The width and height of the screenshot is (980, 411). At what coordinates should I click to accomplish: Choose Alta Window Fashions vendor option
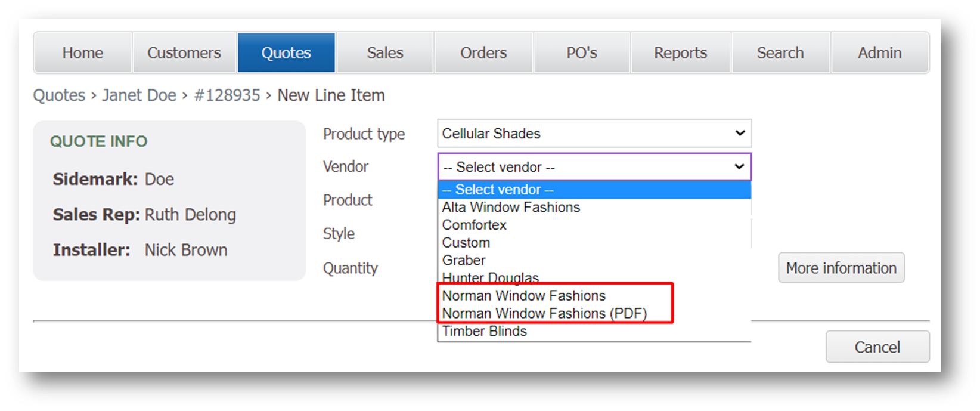coord(511,208)
